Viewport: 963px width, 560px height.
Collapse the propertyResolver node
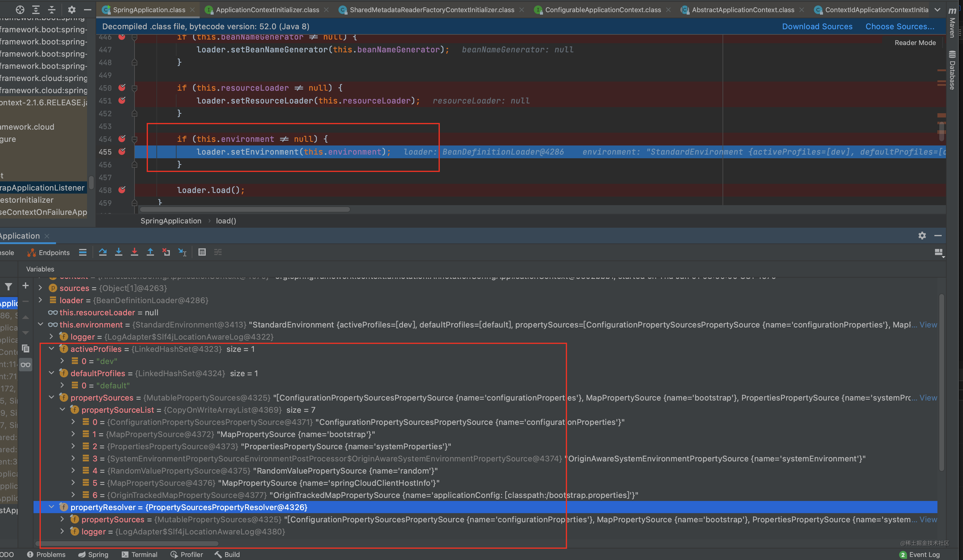[x=52, y=507]
